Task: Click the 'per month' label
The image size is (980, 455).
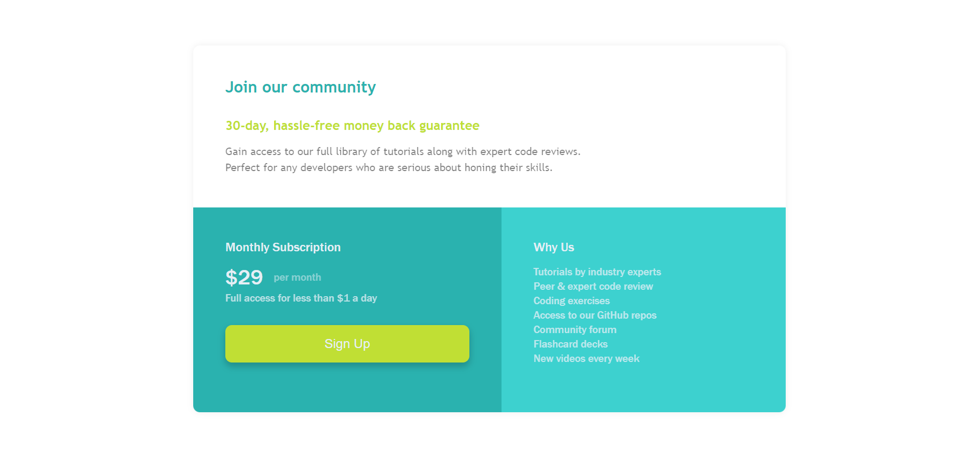Action: tap(297, 277)
